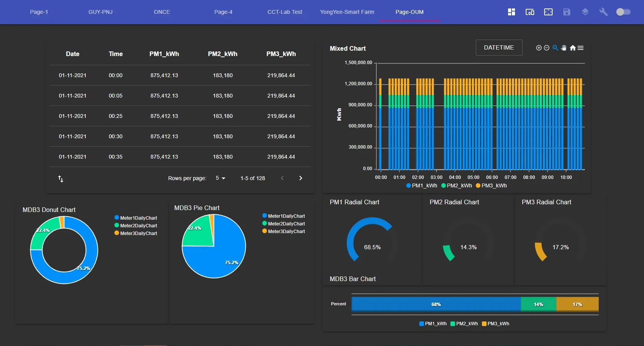Toggle the switch in the top header
This screenshot has width=644, height=346.
click(x=623, y=12)
